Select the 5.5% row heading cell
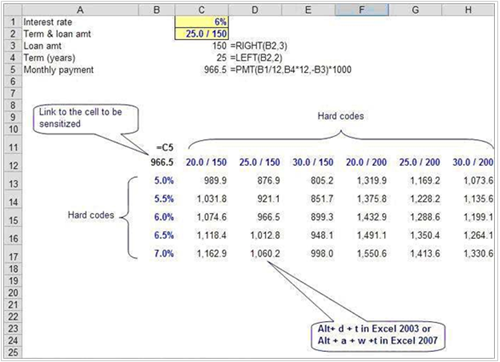 (x=164, y=199)
